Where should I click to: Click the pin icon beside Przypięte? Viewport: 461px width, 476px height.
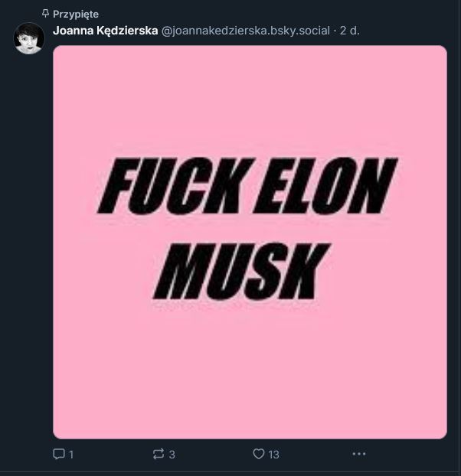point(45,14)
